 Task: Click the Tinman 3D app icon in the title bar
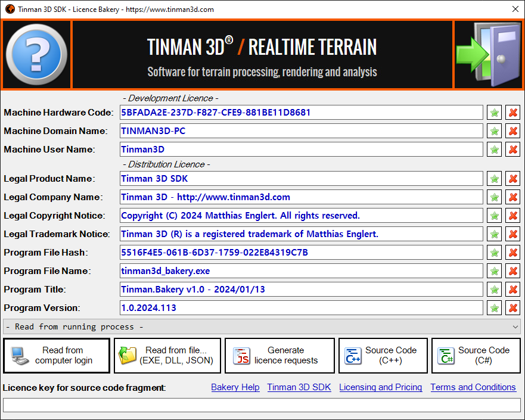point(10,9)
